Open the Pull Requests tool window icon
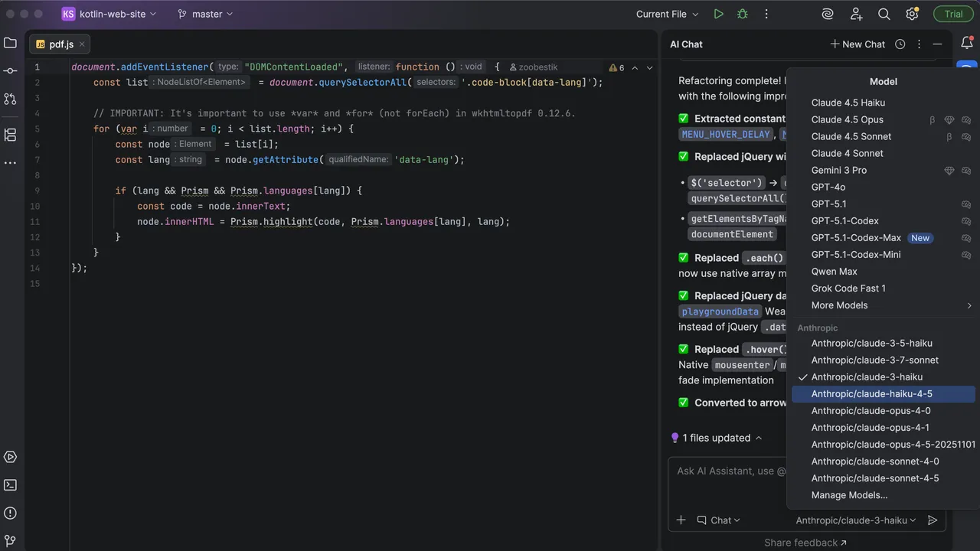The height and width of the screenshot is (551, 980). click(10, 99)
